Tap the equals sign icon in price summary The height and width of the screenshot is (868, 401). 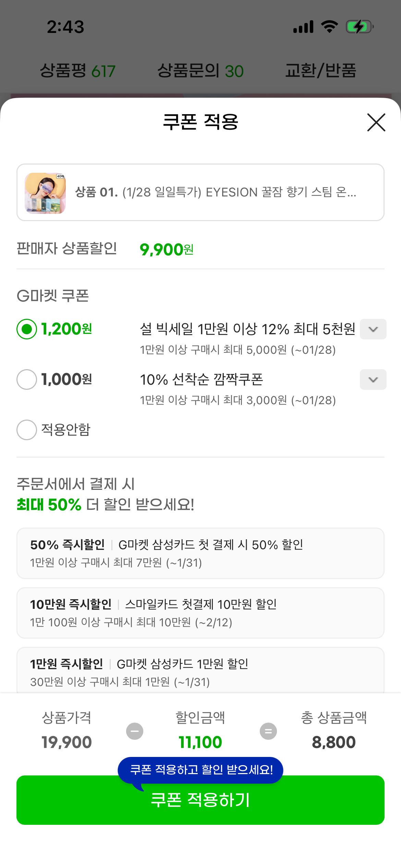pyautogui.click(x=268, y=731)
